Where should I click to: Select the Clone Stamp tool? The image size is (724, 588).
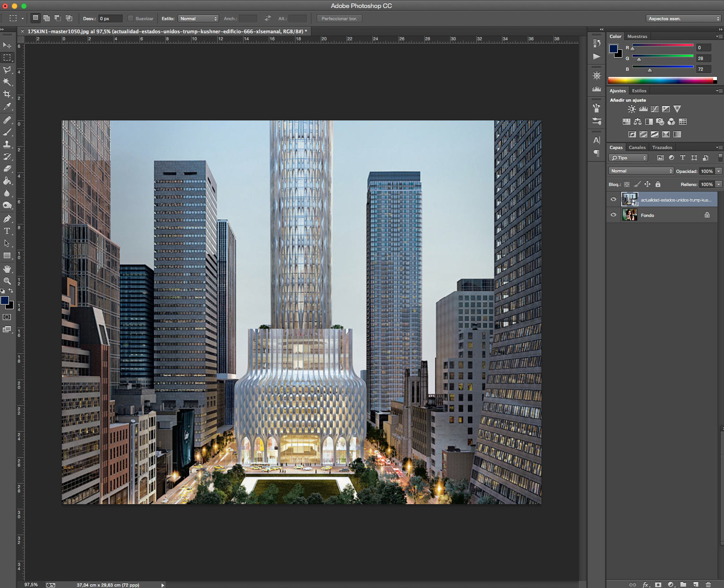tap(7, 144)
